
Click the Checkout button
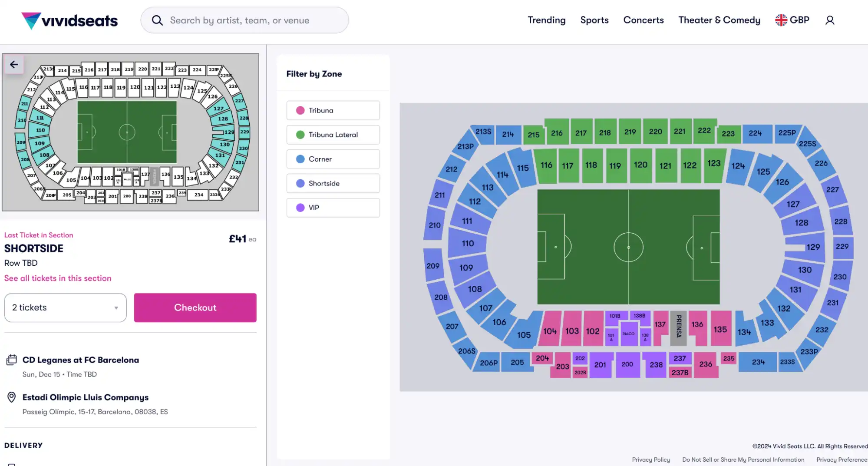click(x=195, y=307)
